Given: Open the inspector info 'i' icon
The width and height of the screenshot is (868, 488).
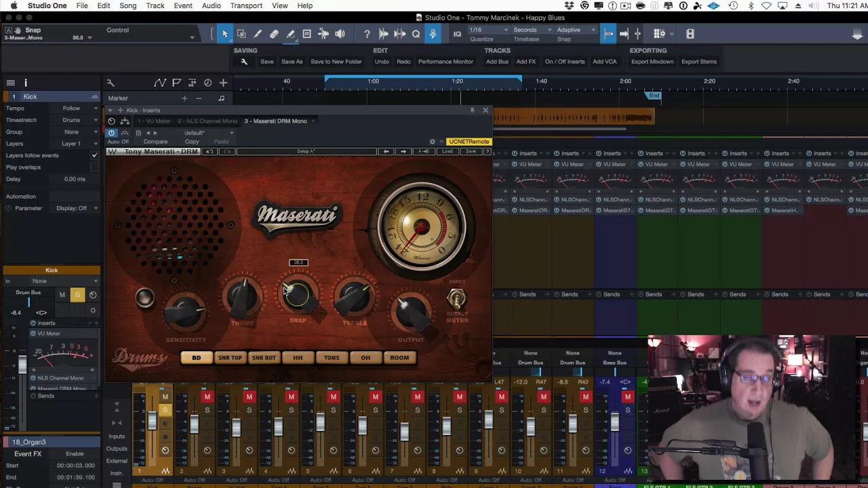Looking at the screenshot, I should click(26, 83).
